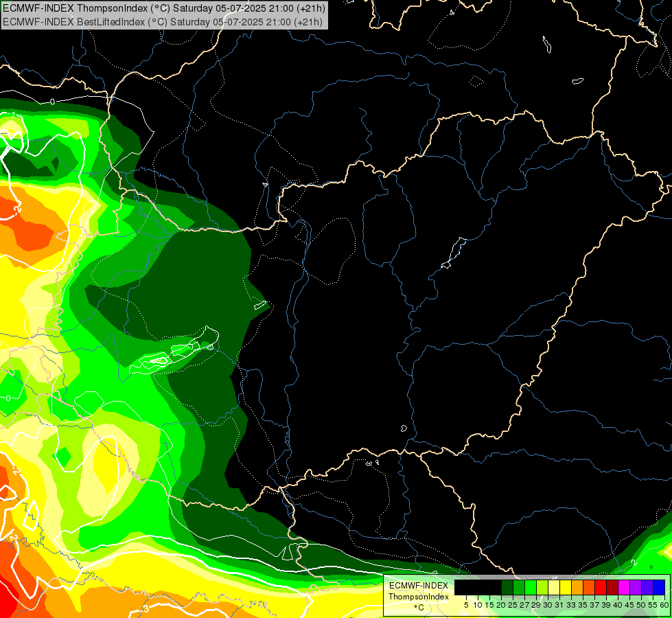Image resolution: width=672 pixels, height=618 pixels.
Task: Click the legend tick value '35'
Action: 583,605
